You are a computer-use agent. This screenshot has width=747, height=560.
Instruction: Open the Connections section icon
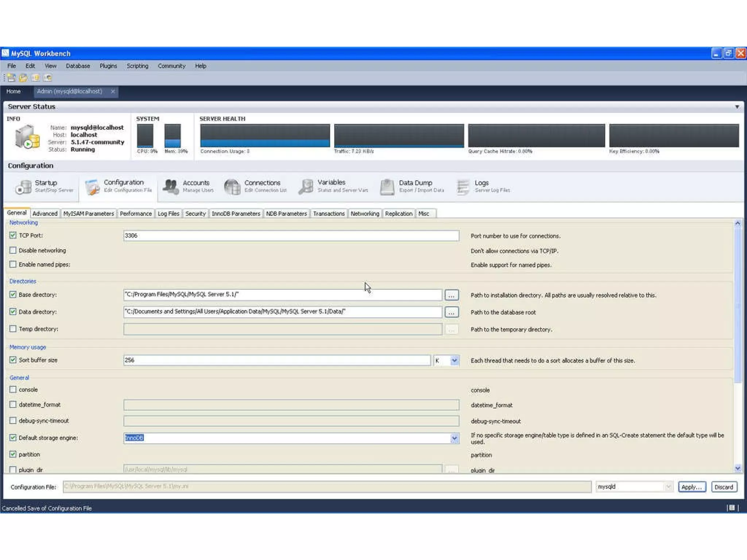232,187
